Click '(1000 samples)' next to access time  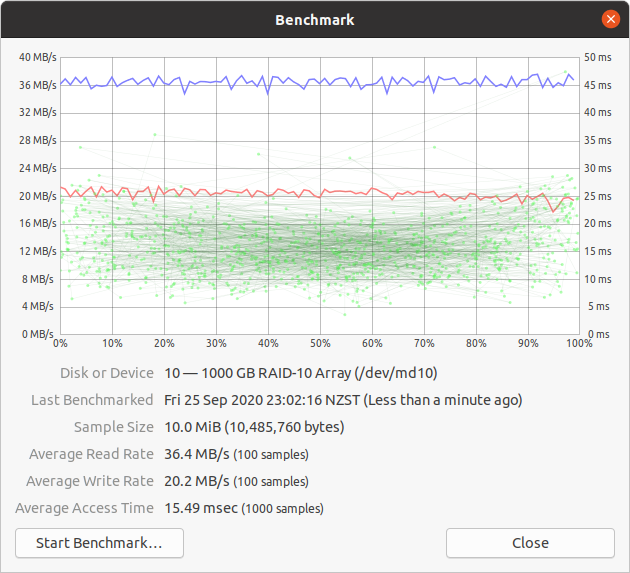tap(282, 509)
